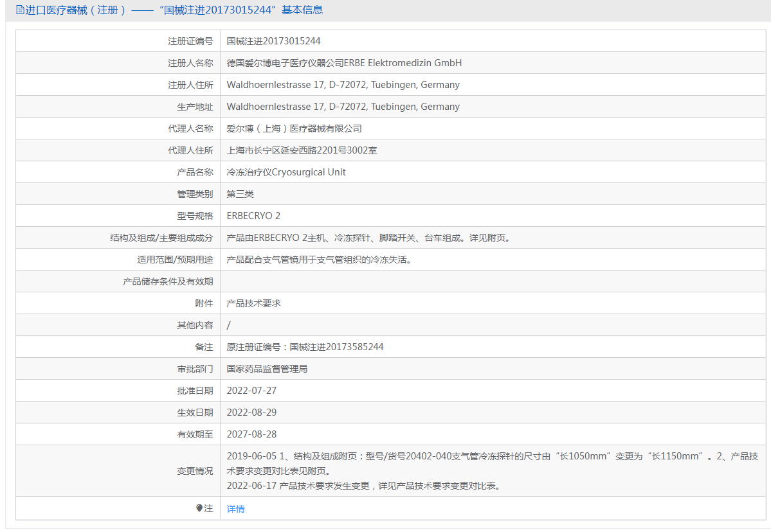The image size is (771, 532).
Task: Select the 变更情况 row label
Action: click(195, 471)
